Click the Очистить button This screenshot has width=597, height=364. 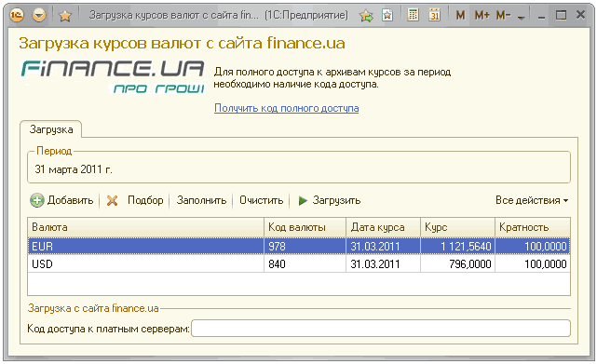pyautogui.click(x=261, y=200)
